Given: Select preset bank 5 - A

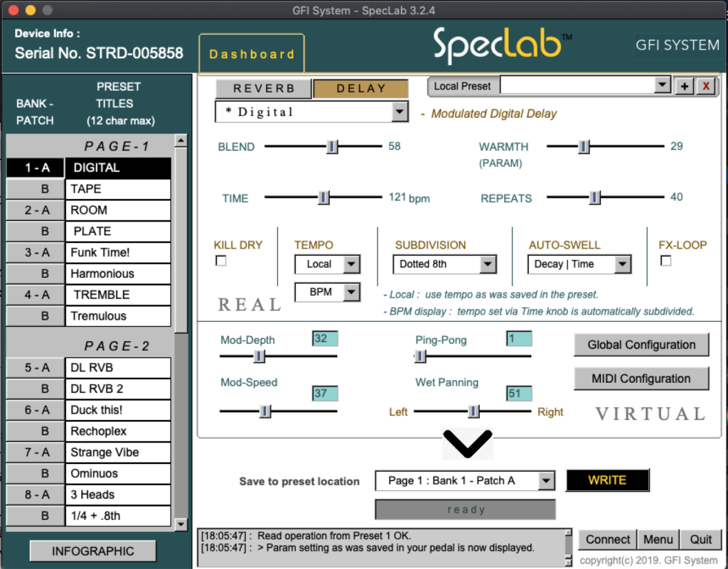Looking at the screenshot, I should click(x=36, y=368).
